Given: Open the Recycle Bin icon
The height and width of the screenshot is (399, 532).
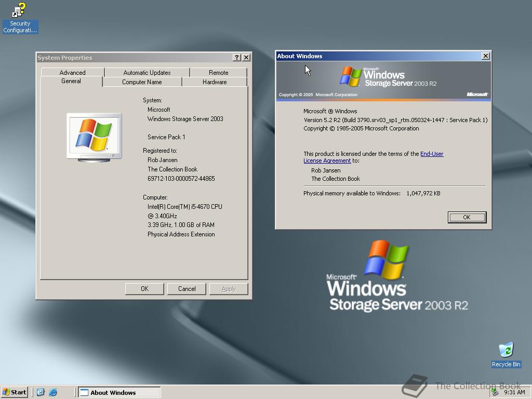Looking at the screenshot, I should point(506,355).
